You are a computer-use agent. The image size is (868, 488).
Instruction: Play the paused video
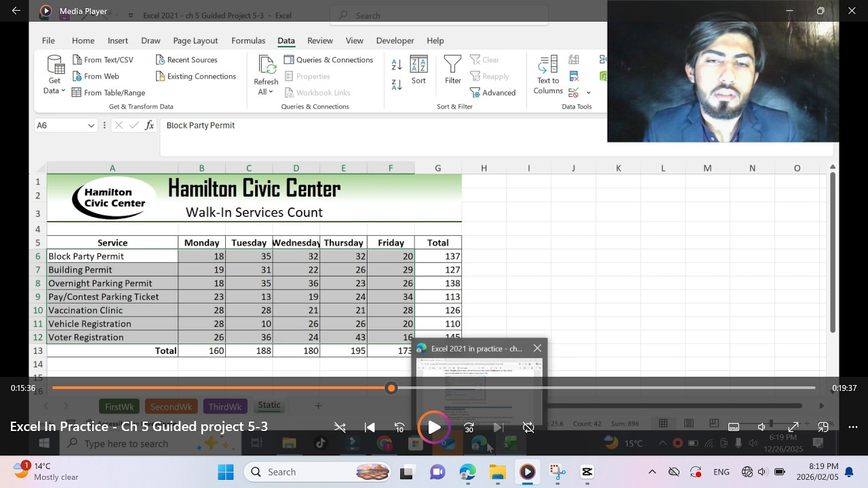[434, 428]
